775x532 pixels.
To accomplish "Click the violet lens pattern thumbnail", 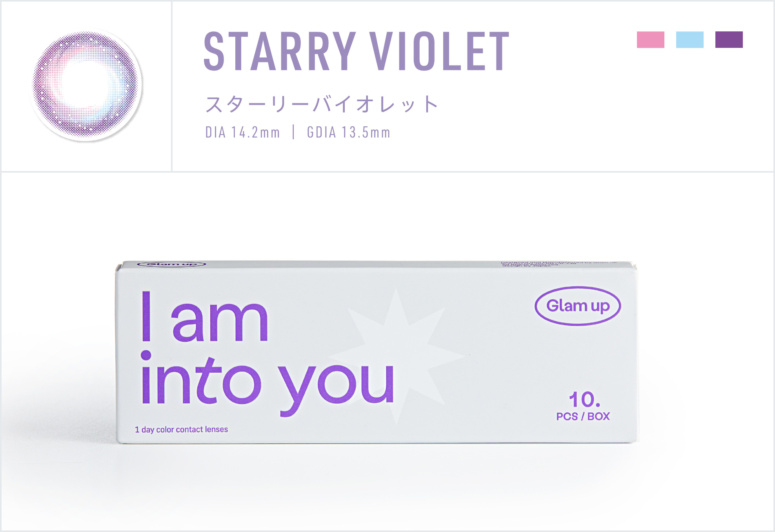I will (x=86, y=84).
